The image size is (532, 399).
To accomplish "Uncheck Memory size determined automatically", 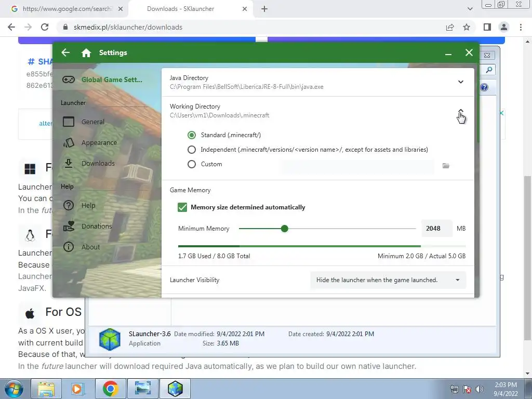I will point(182,207).
